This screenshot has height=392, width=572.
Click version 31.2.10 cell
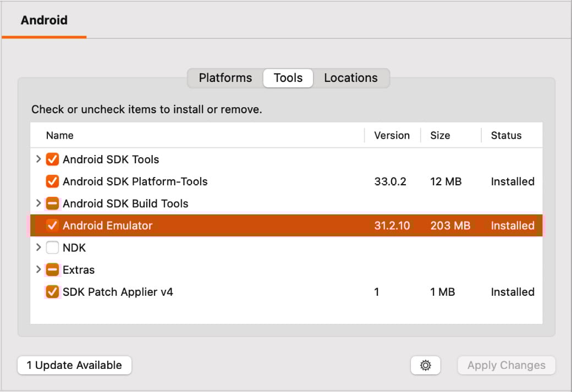pos(392,226)
